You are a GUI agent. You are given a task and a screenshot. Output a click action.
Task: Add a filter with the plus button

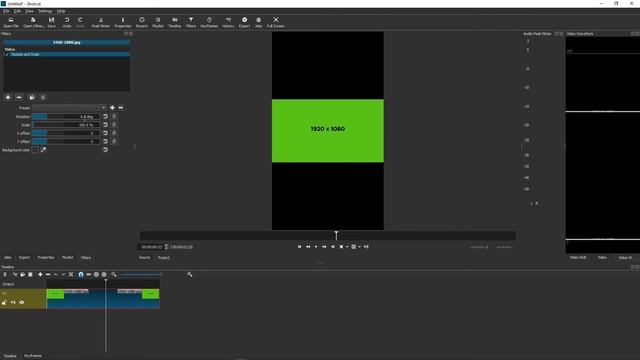pyautogui.click(x=8, y=97)
